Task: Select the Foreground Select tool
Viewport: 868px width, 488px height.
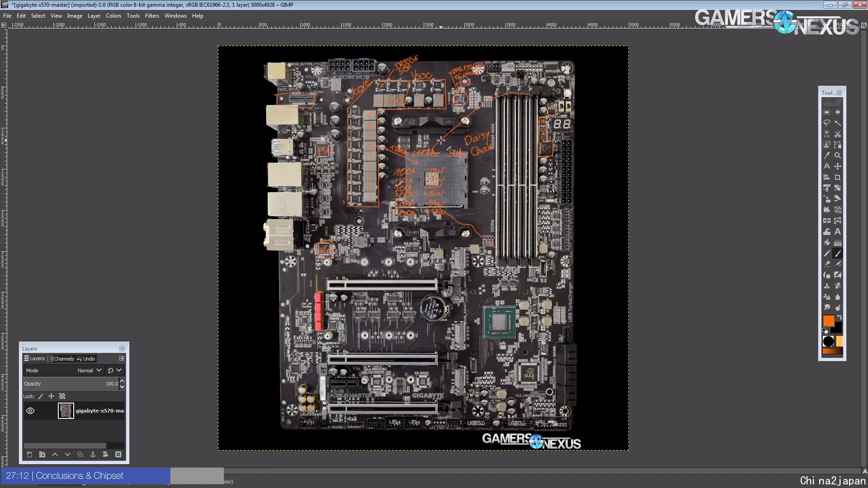Action: point(827,145)
